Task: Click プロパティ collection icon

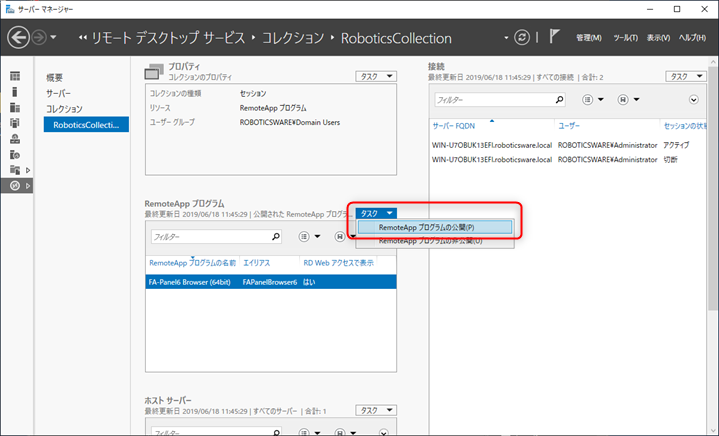Action: (x=154, y=72)
